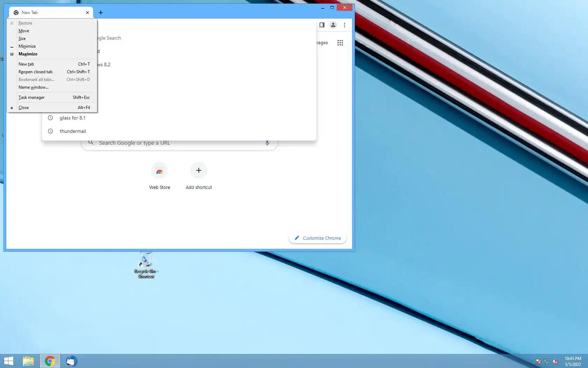Click the Chrome taskbar icon
Screen dimensions: 588x368
click(50, 361)
